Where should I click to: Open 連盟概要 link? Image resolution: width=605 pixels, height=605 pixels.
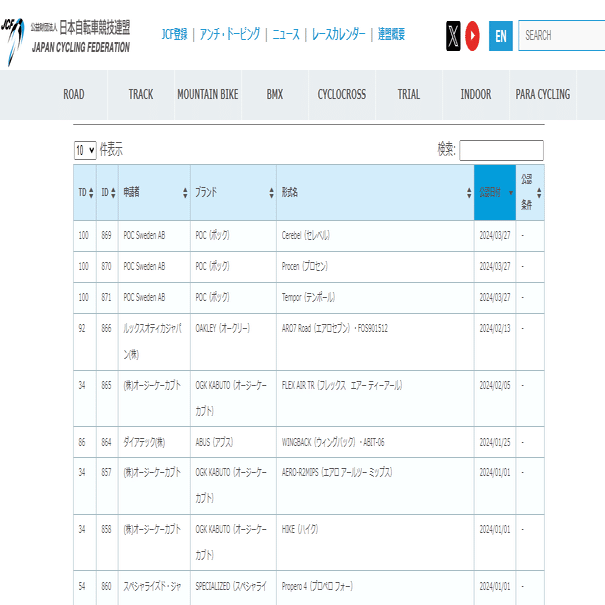point(391,34)
